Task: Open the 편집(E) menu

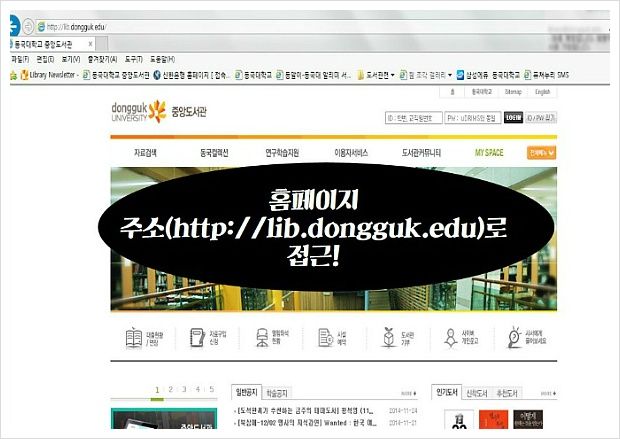Action: [45, 59]
